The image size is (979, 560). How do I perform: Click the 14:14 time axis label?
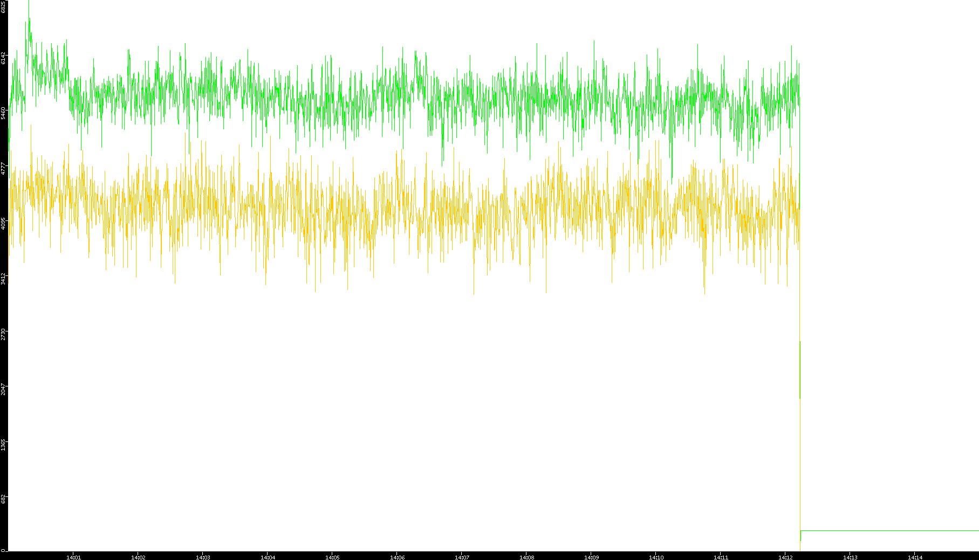click(915, 557)
